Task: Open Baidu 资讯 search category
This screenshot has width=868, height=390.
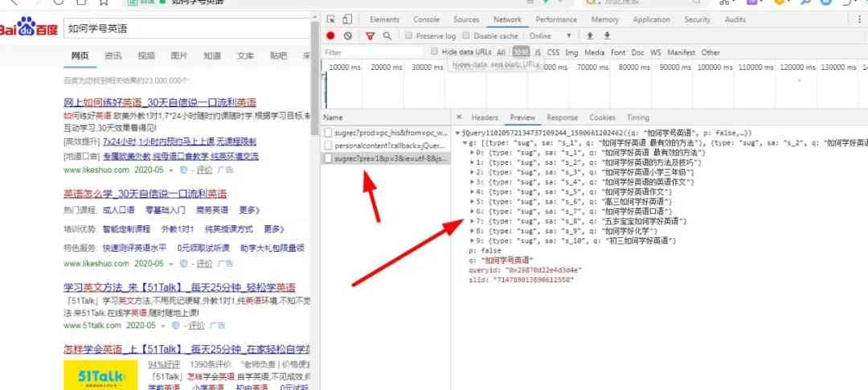Action: pyautogui.click(x=113, y=55)
